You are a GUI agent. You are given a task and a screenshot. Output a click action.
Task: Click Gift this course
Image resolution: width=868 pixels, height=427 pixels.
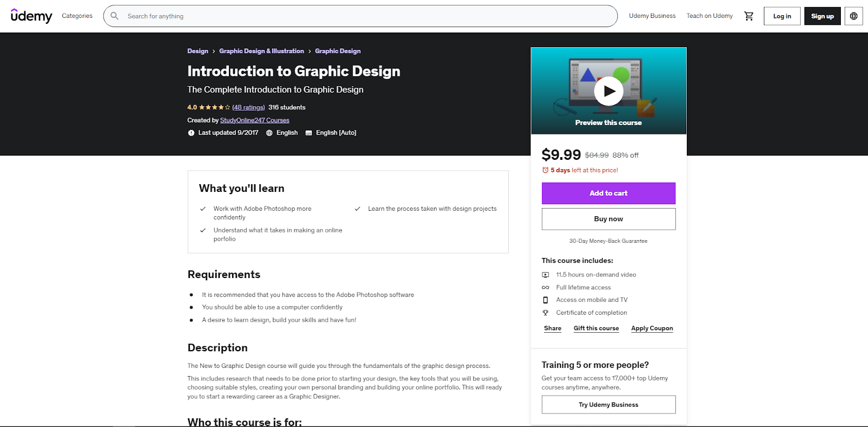(596, 328)
